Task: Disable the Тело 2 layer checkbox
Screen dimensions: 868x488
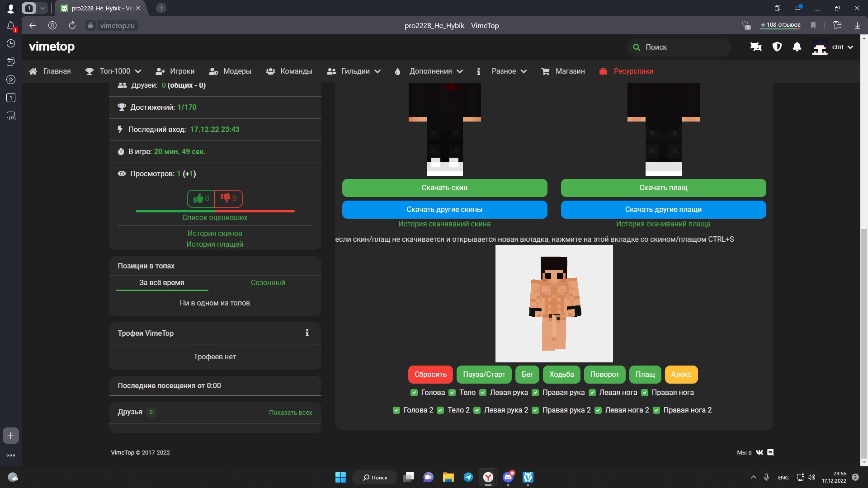Action: [x=440, y=410]
